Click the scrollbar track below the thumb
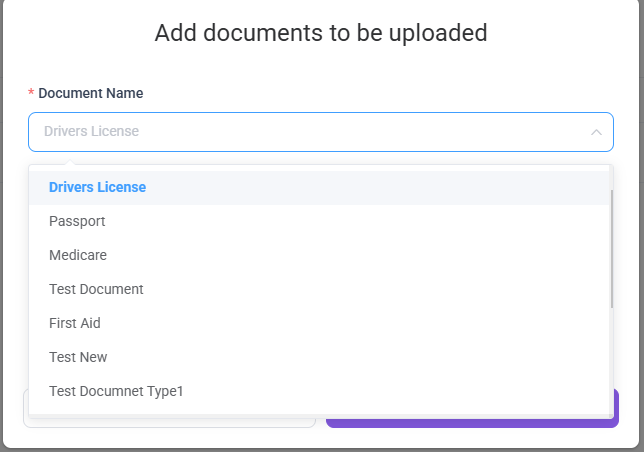 pyautogui.click(x=611, y=360)
